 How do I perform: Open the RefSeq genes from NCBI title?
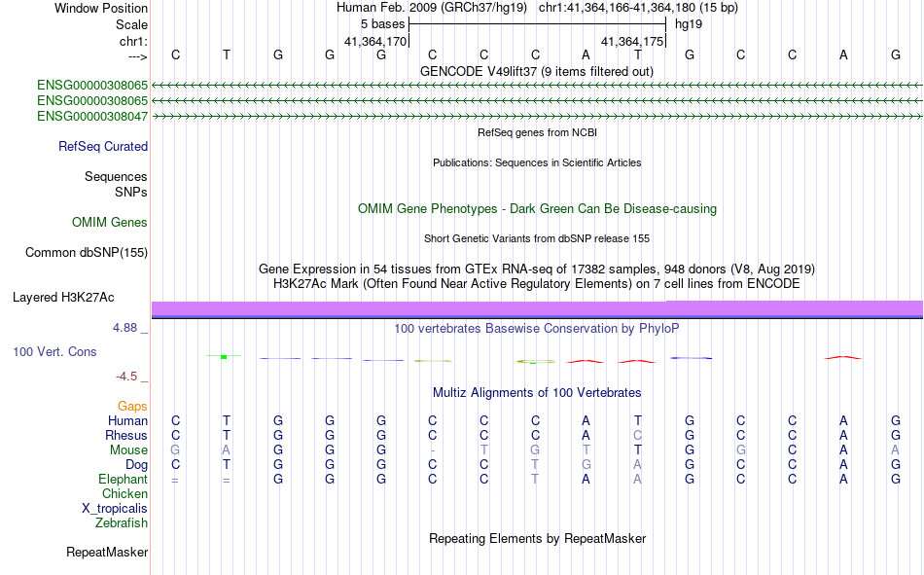pyautogui.click(x=537, y=132)
